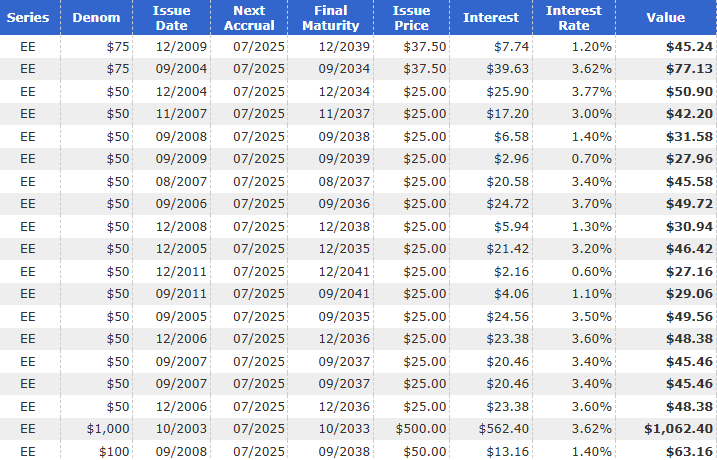Click the $27.96 value
Viewport: 717px width, 460px height.
coord(689,159)
